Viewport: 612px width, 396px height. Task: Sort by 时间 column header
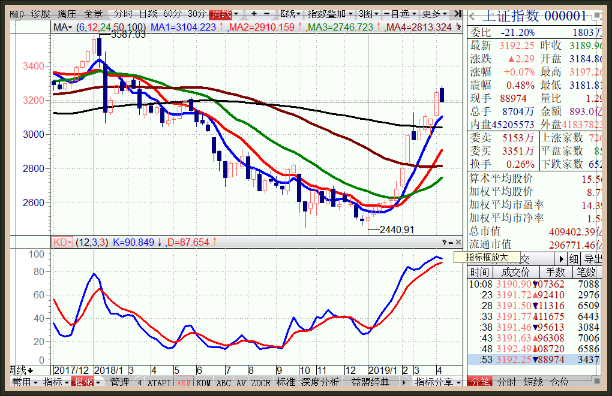480,272
